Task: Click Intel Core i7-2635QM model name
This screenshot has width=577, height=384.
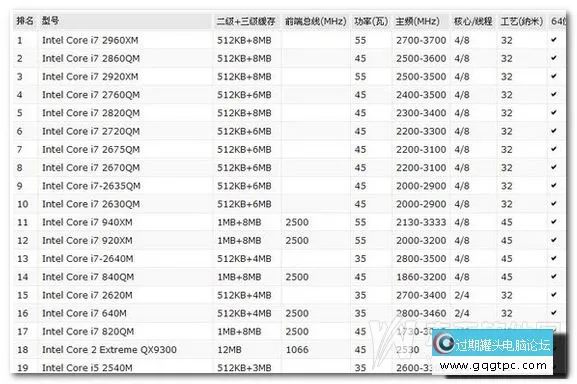Action: [x=91, y=186]
